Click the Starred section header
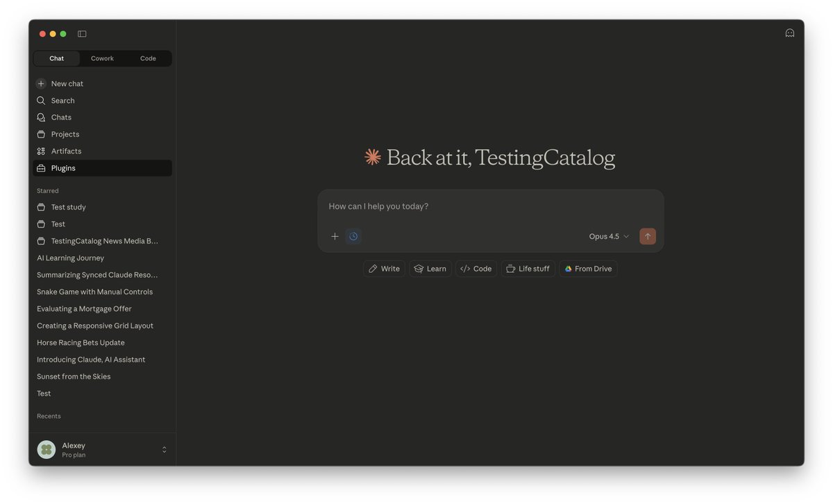Viewport: 833px width, 504px height. point(48,191)
